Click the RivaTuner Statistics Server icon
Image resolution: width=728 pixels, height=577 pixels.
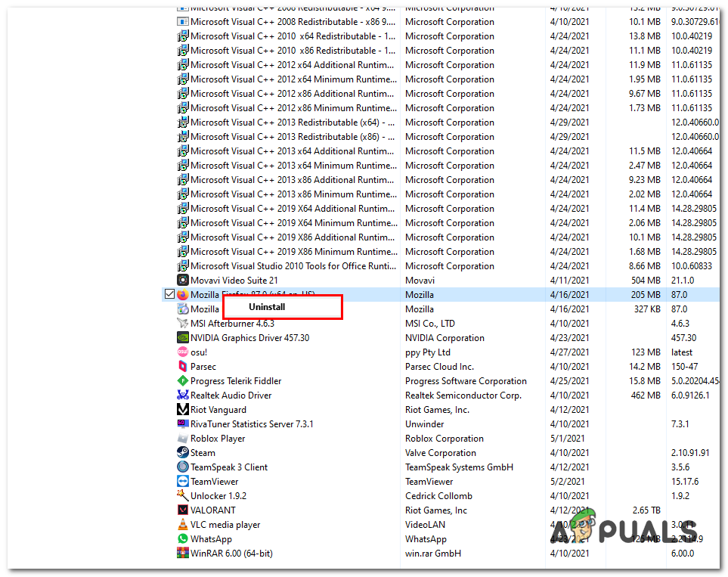tap(183, 423)
